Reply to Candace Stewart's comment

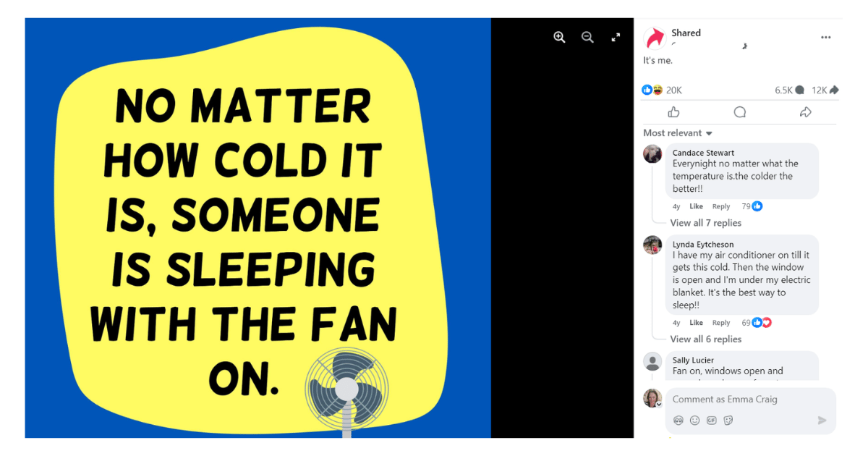tap(721, 206)
